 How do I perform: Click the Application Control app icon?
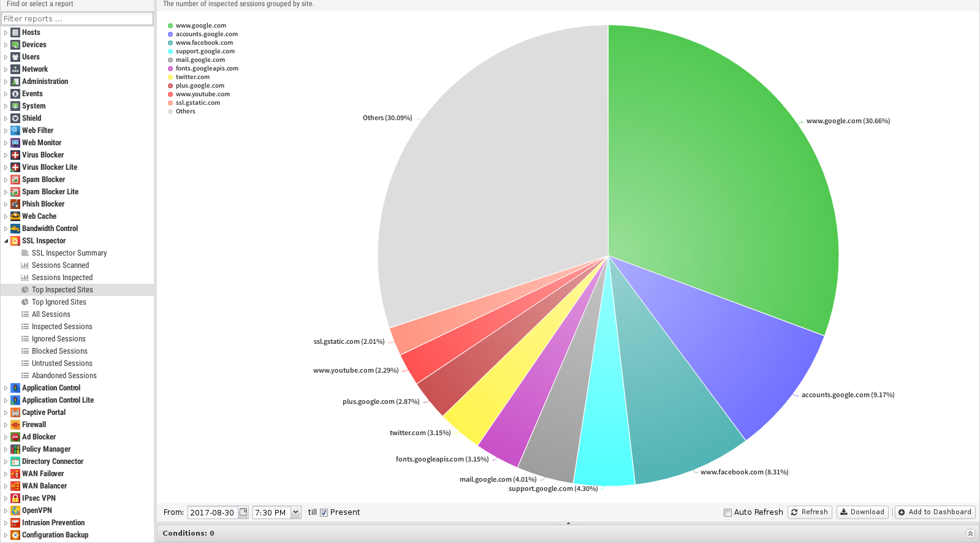pyautogui.click(x=15, y=388)
